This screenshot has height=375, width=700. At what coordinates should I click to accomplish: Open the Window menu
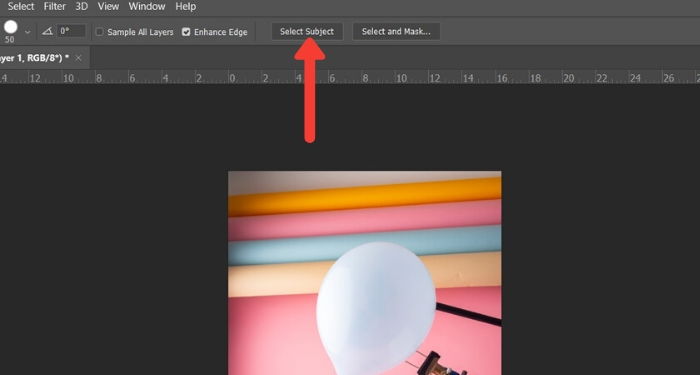[147, 7]
